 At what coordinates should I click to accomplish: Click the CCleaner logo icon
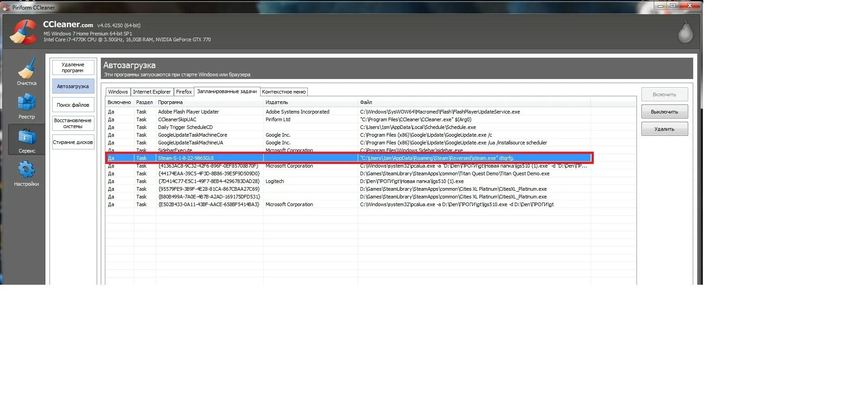[x=23, y=32]
